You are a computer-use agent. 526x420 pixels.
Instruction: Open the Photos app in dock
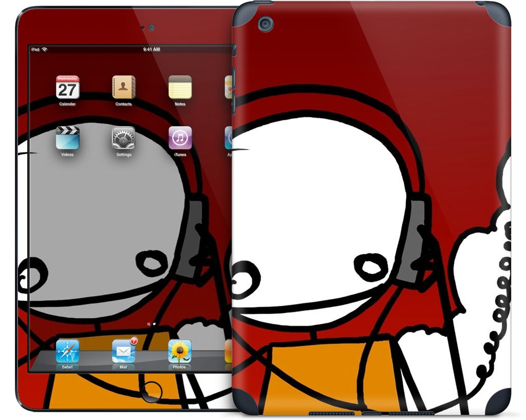[x=180, y=351]
